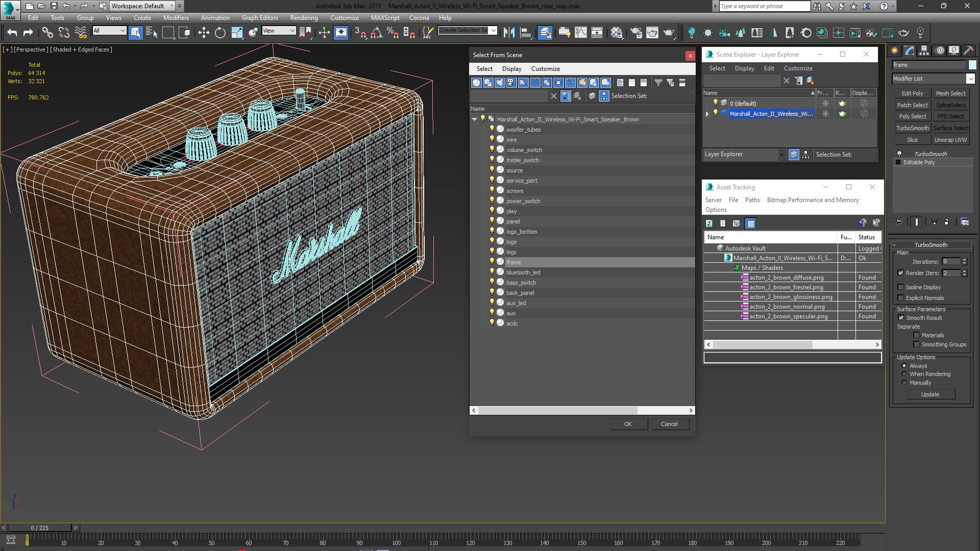This screenshot has width=980, height=551.
Task: Enable Separate by Smoothing Groups checkbox
Action: (916, 344)
